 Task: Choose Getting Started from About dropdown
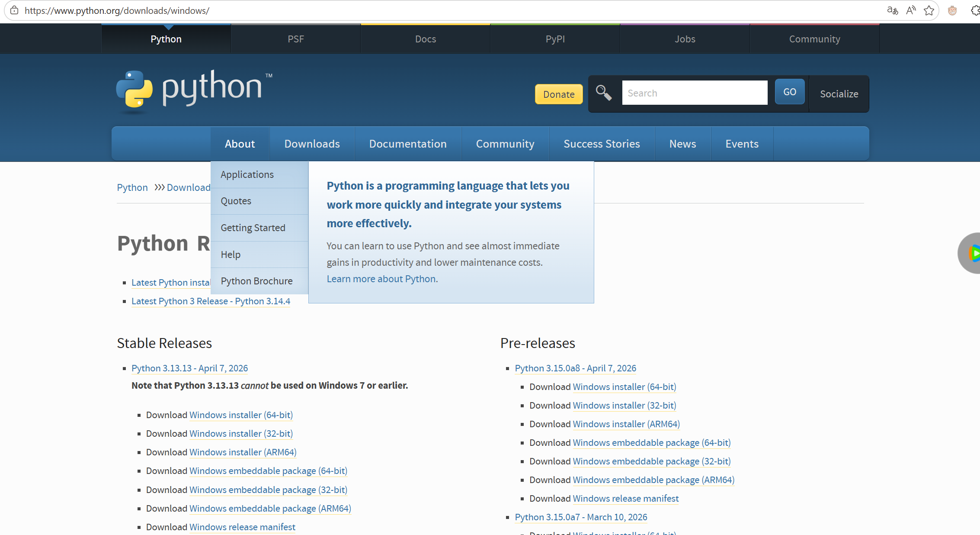click(259, 228)
